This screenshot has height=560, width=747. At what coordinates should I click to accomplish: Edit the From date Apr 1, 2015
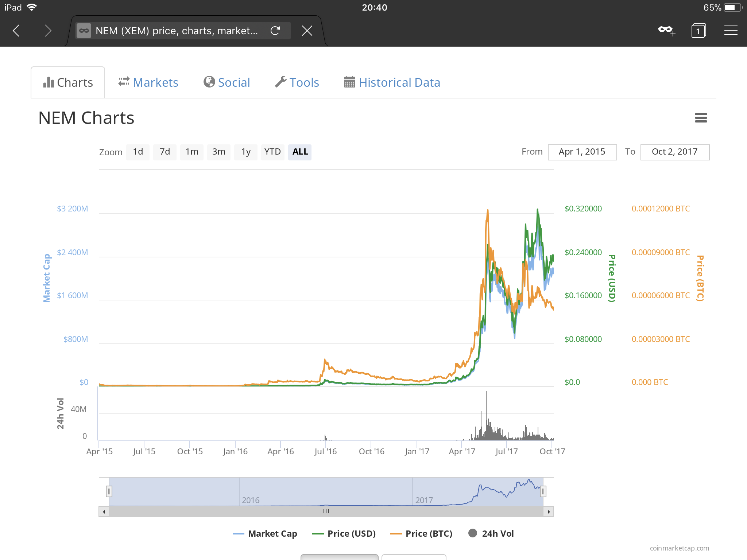tap(582, 152)
